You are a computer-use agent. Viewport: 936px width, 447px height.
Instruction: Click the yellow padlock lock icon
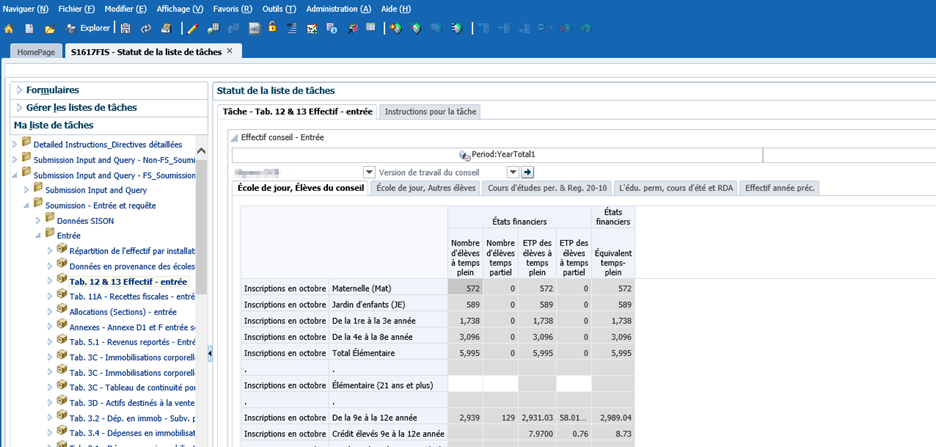271,27
